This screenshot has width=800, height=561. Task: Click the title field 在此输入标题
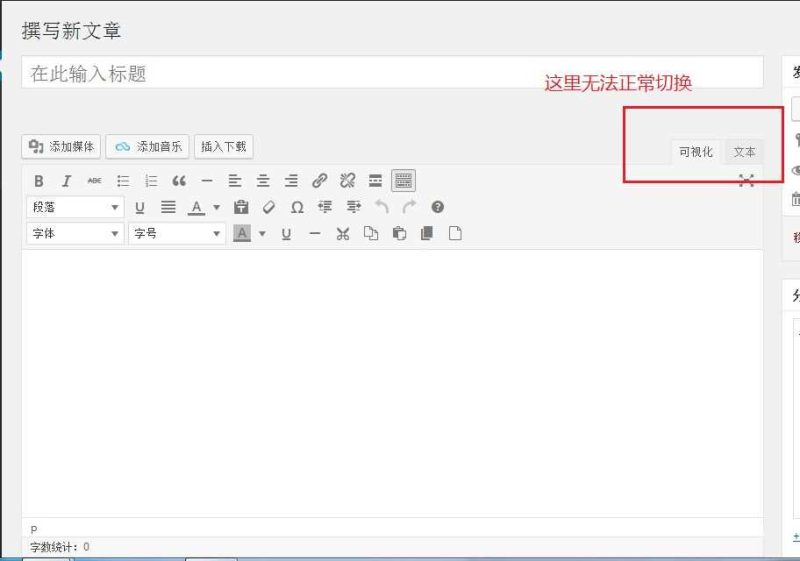[x=392, y=73]
